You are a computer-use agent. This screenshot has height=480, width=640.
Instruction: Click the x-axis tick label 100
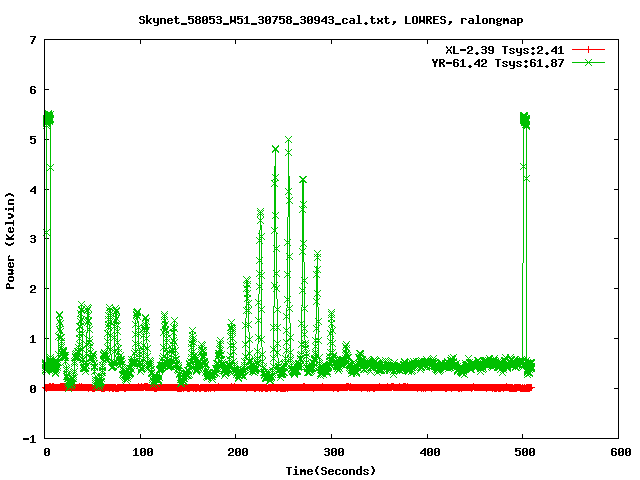pos(143,452)
